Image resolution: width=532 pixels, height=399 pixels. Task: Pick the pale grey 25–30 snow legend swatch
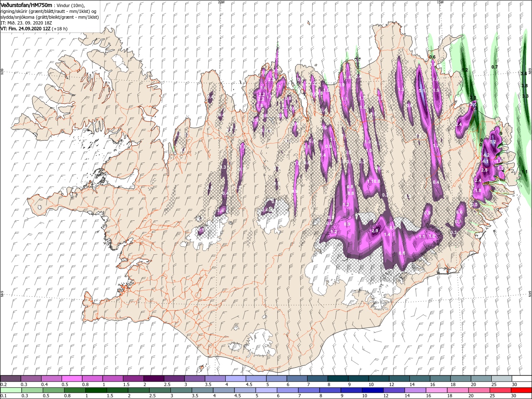502,379
